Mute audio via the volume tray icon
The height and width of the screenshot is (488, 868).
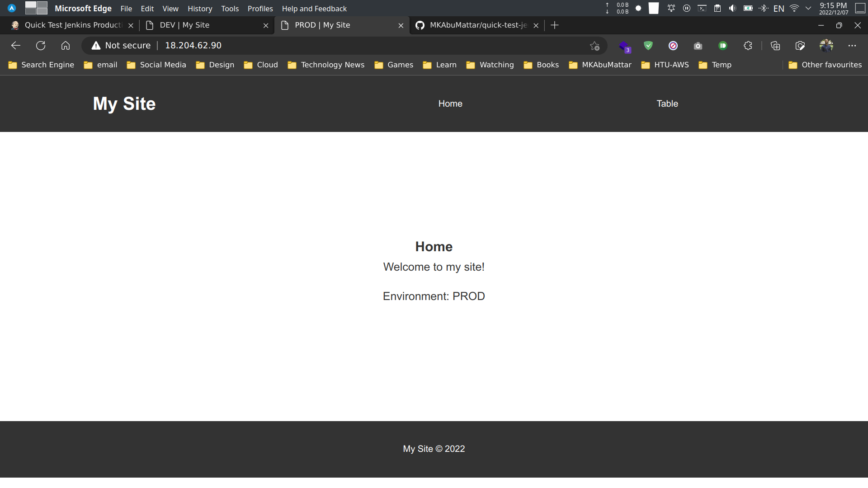[732, 8]
